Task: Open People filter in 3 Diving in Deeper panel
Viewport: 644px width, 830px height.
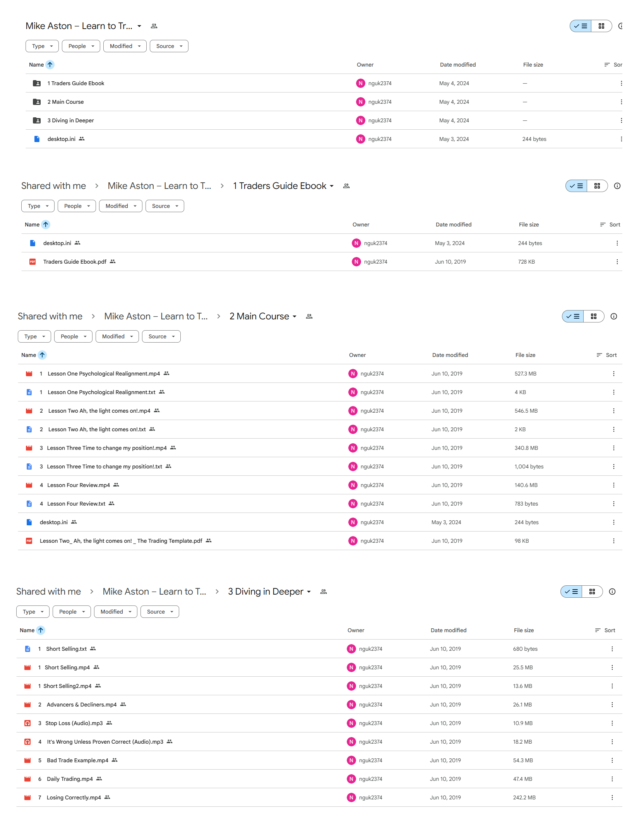Action: click(72, 612)
